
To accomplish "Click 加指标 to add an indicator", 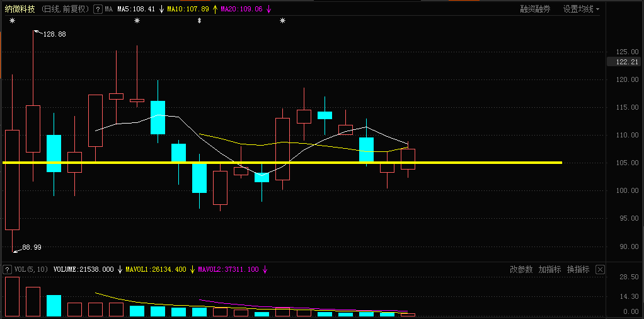I will [549, 269].
